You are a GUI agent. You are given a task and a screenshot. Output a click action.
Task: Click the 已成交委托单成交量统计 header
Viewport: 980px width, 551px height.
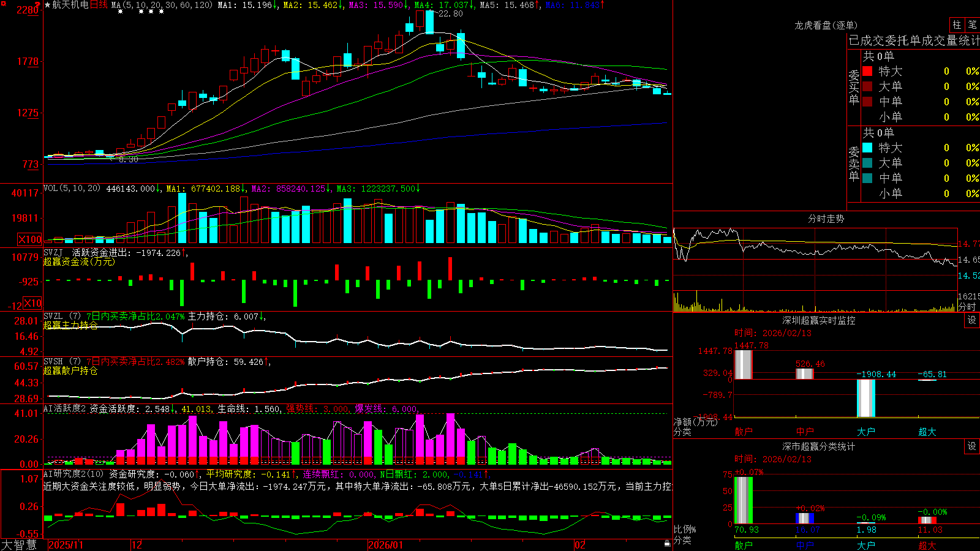[914, 40]
